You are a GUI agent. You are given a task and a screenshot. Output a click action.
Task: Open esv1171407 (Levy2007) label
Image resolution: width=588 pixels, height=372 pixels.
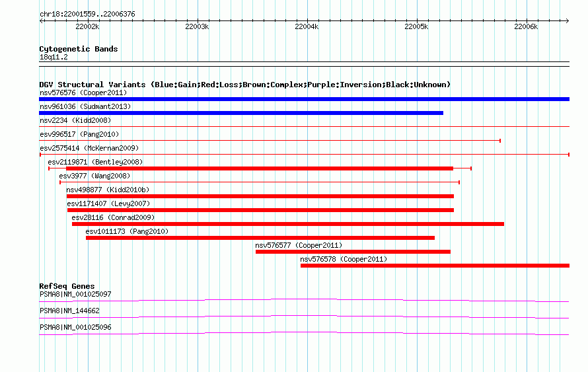pyautogui.click(x=108, y=204)
